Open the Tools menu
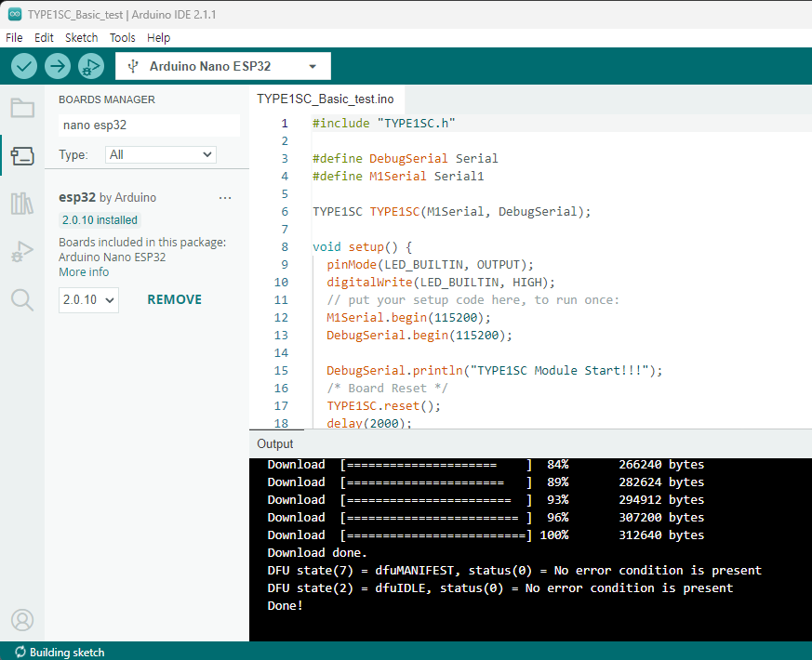Screen dimensions: 812x660 coord(122,38)
